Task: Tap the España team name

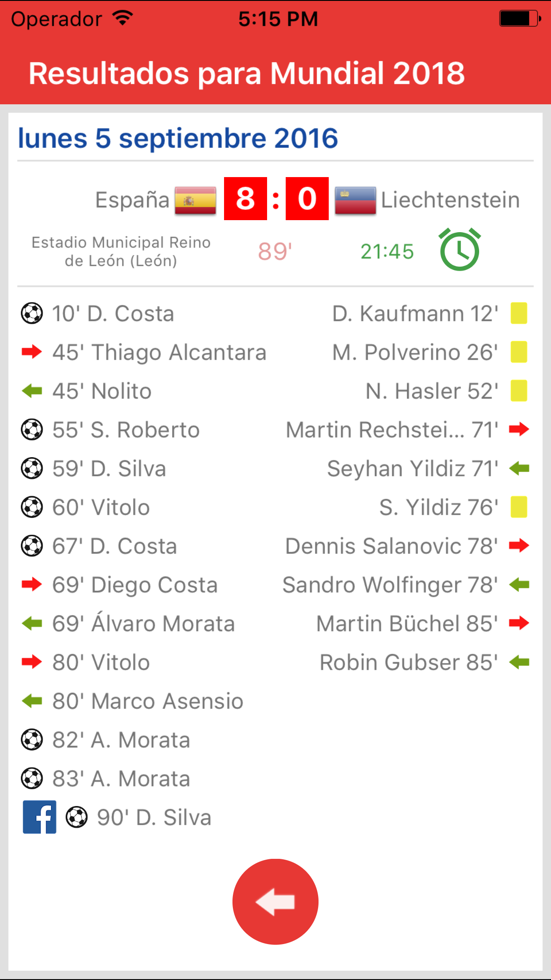Action: pyautogui.click(x=132, y=200)
